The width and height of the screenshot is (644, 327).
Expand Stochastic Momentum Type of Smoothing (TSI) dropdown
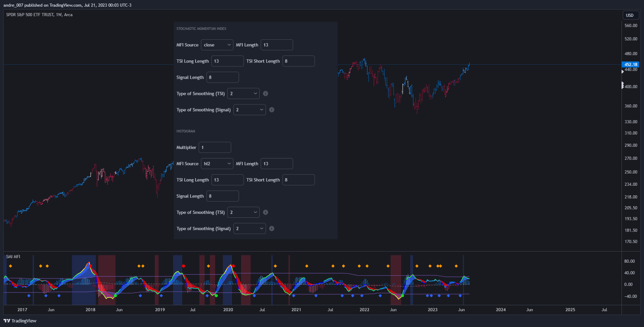(x=244, y=93)
